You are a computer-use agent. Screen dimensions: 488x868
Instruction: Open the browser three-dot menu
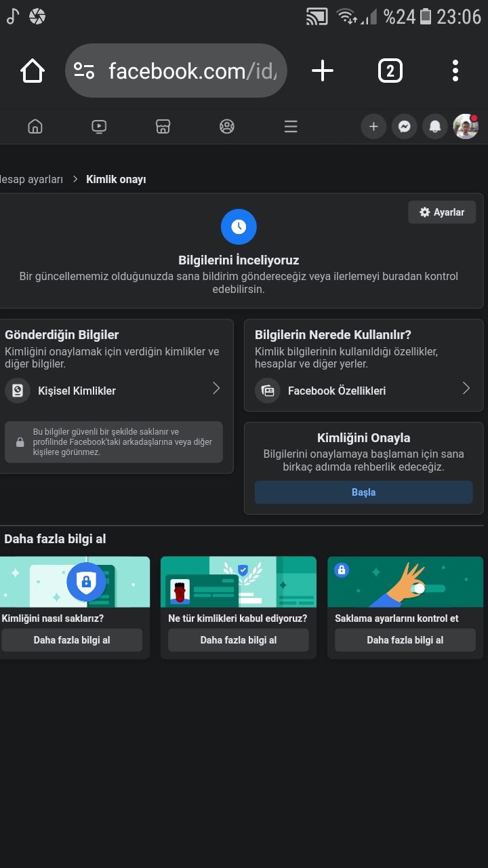(x=455, y=71)
